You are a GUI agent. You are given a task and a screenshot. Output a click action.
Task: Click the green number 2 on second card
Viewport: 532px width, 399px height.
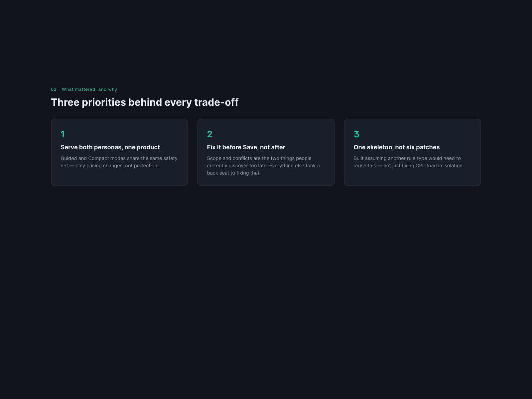209,134
